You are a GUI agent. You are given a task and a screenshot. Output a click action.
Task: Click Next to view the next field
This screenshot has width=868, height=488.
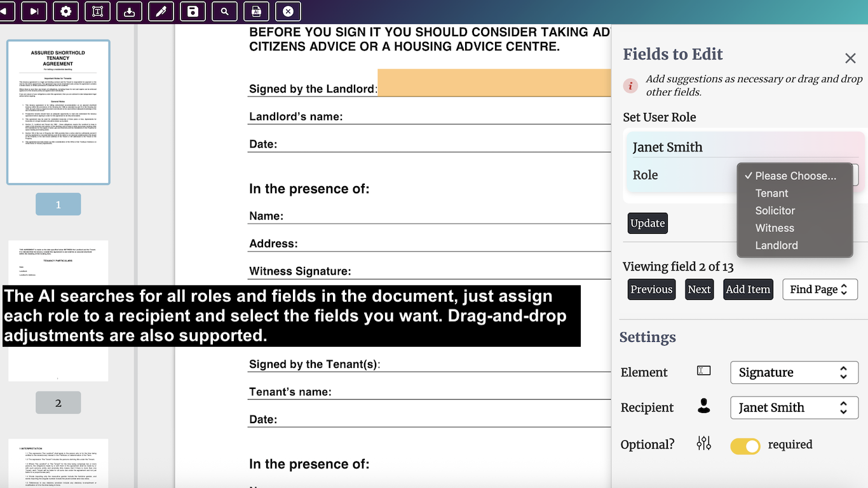699,289
